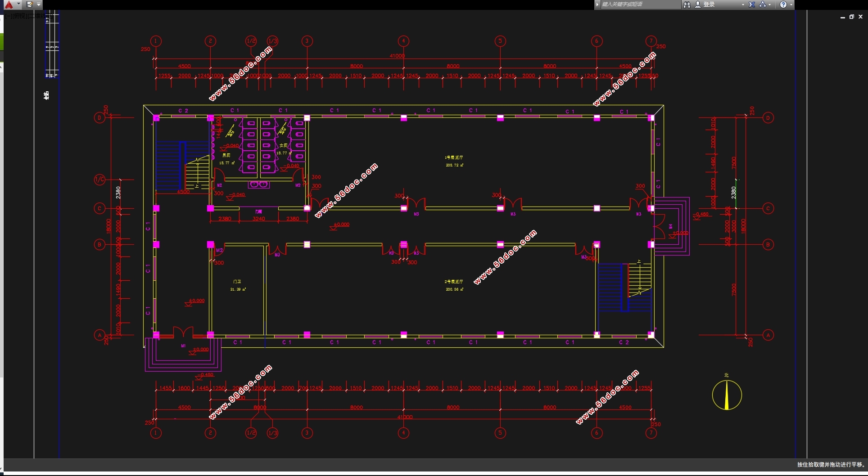Click the Save As quick access icon
This screenshot has height=476, width=868.
pos(30,4)
